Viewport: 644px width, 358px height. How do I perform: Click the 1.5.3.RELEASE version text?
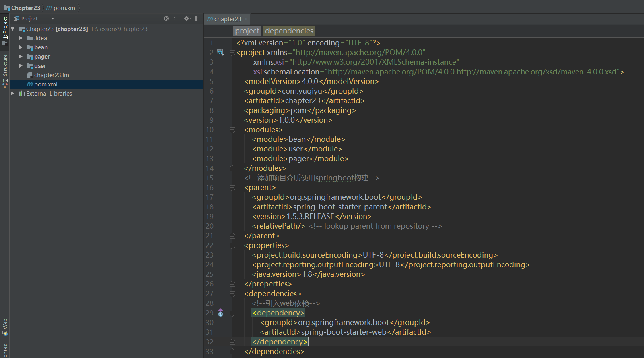(311, 217)
